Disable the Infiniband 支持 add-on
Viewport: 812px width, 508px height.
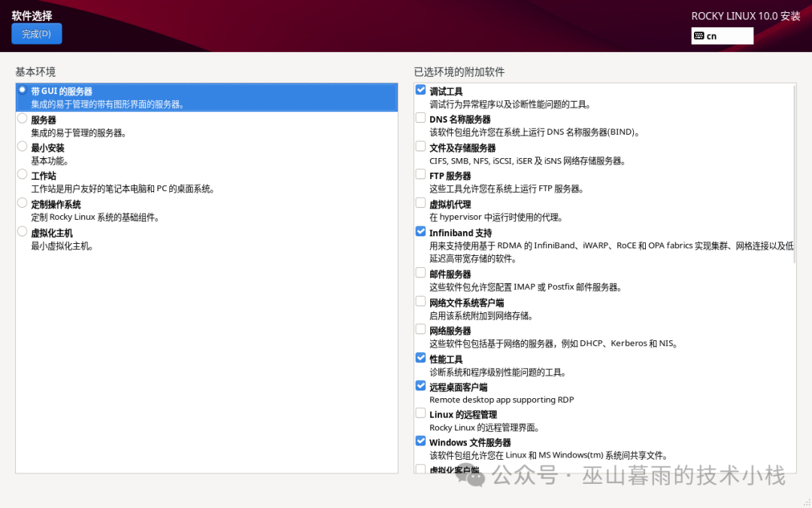pyautogui.click(x=420, y=231)
